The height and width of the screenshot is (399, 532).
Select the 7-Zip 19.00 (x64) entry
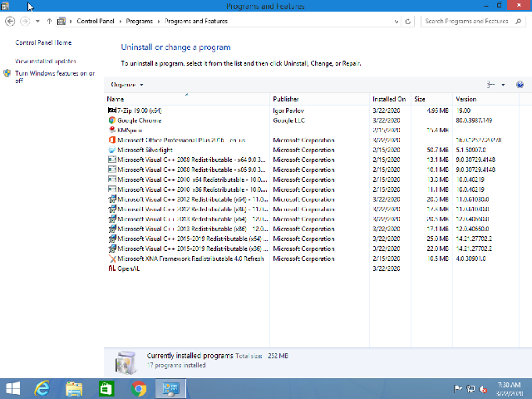click(x=140, y=111)
